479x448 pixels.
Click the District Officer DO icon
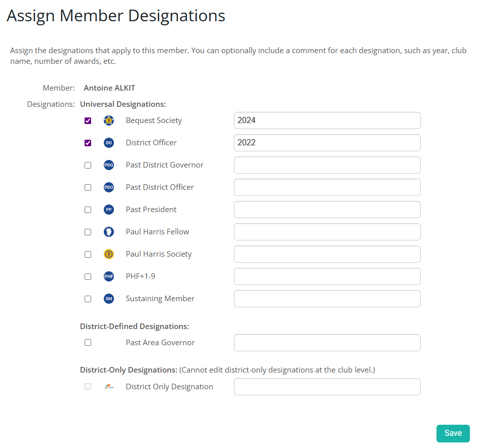[x=109, y=143]
